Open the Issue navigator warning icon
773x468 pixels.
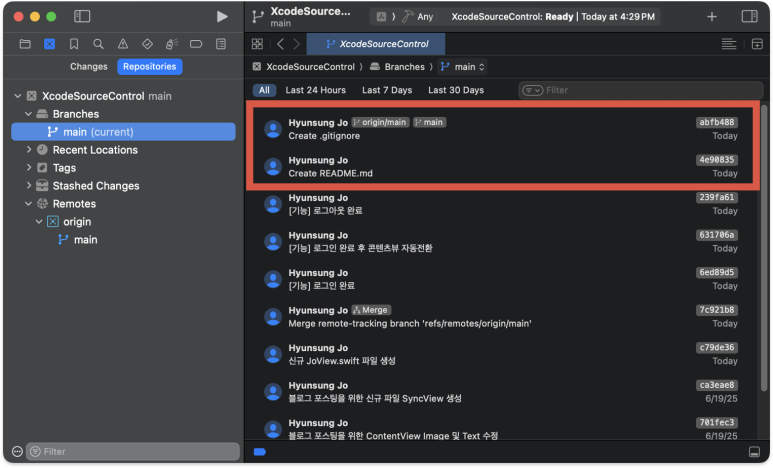point(123,44)
